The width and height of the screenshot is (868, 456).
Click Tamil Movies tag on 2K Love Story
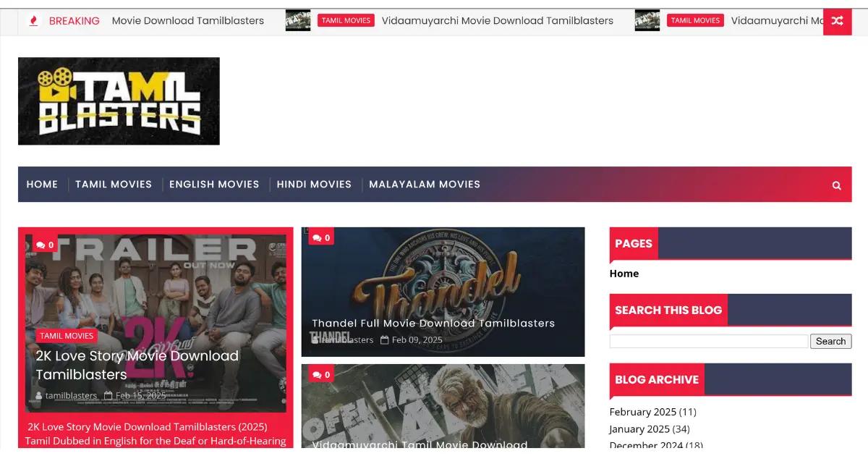[67, 336]
